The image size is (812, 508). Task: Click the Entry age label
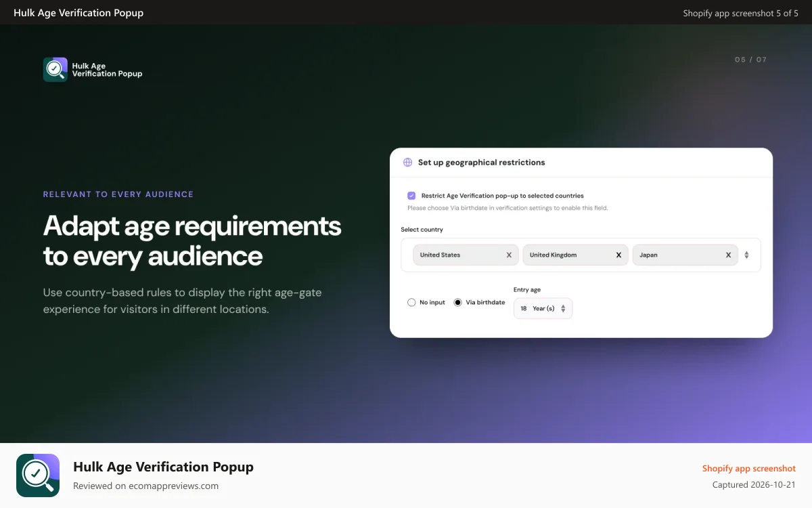click(527, 290)
